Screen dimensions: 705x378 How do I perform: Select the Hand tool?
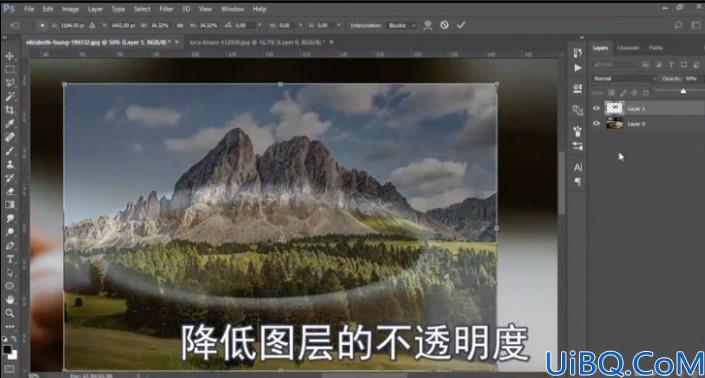9,299
